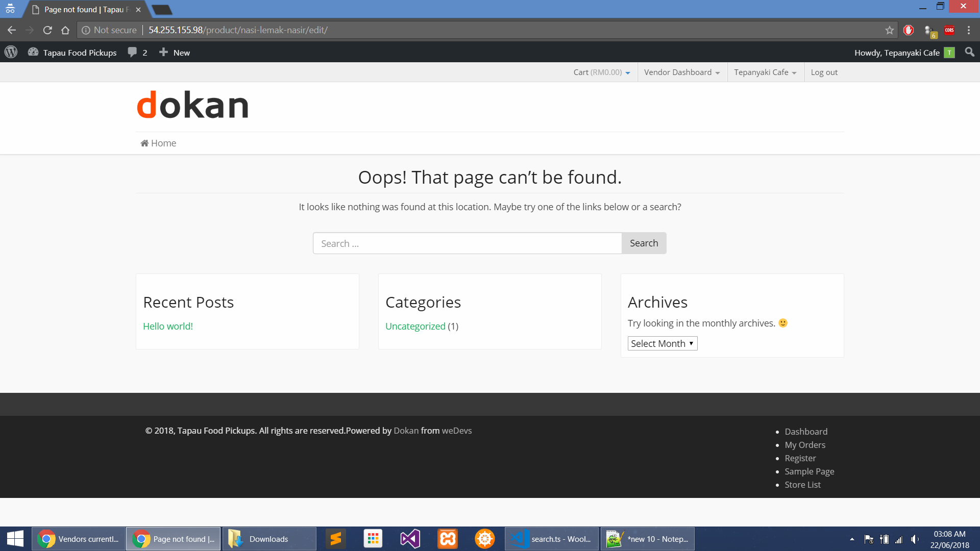Screen dimensions: 980x551
Task: Click the WordPress logo in the admin bar
Action: 11,52
